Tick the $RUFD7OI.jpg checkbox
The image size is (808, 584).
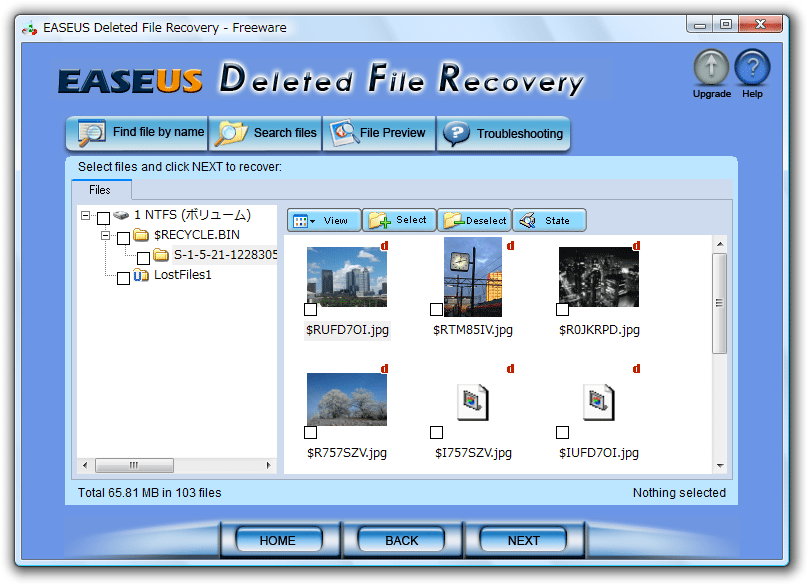(x=310, y=309)
